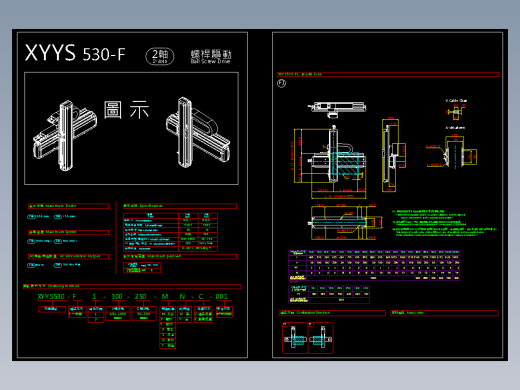
Task: Select the right isometric actuator illustration
Action: (198, 132)
